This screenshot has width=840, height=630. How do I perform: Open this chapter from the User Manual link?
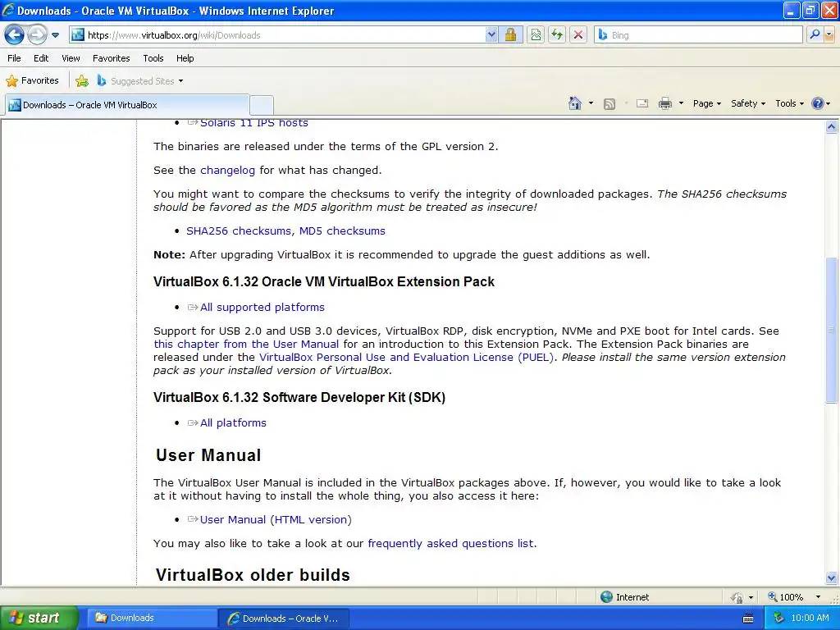click(x=246, y=344)
